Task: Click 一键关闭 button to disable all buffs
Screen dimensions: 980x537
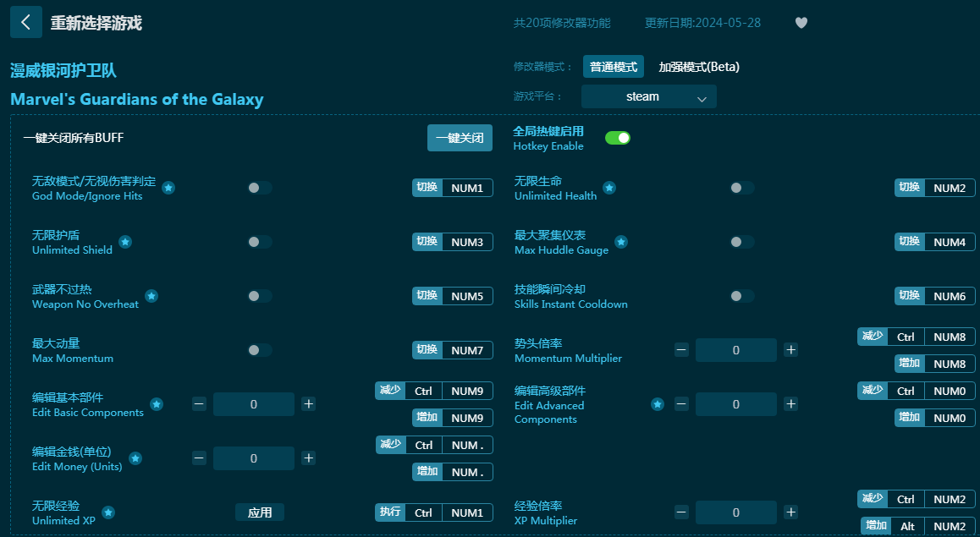Action: click(460, 138)
